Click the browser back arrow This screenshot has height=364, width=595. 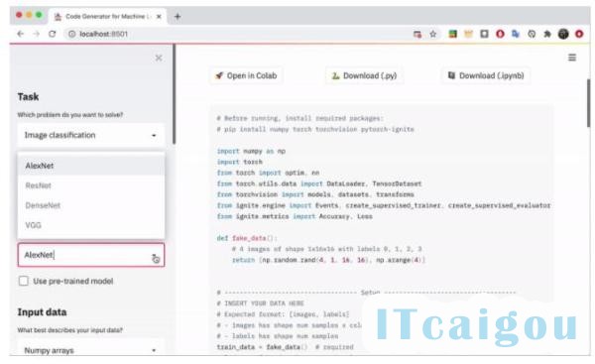(20, 34)
